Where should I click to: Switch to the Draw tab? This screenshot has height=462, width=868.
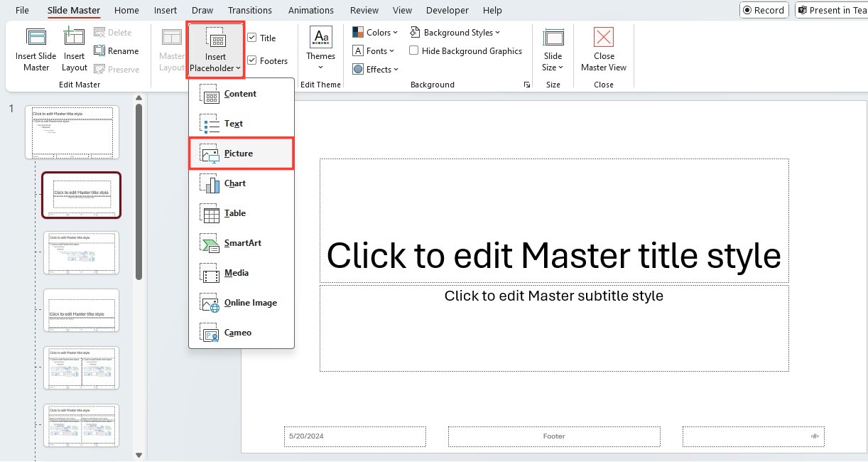[202, 10]
